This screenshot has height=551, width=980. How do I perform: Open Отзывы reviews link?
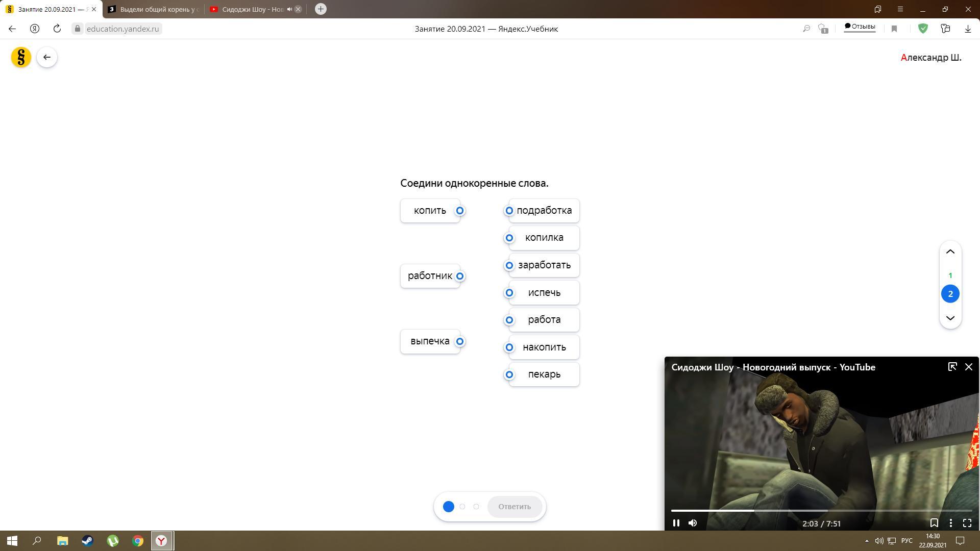pyautogui.click(x=860, y=27)
